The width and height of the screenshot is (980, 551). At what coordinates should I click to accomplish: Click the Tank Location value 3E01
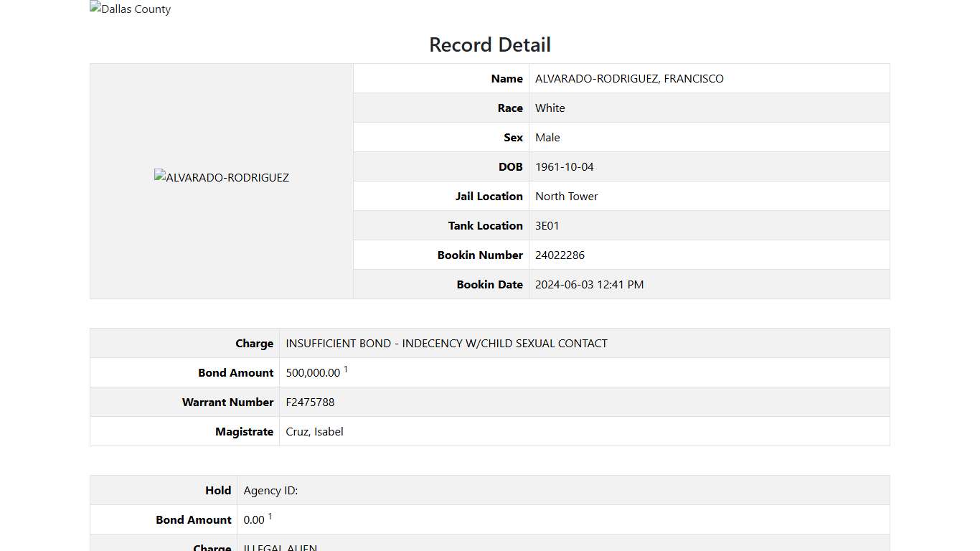click(547, 225)
